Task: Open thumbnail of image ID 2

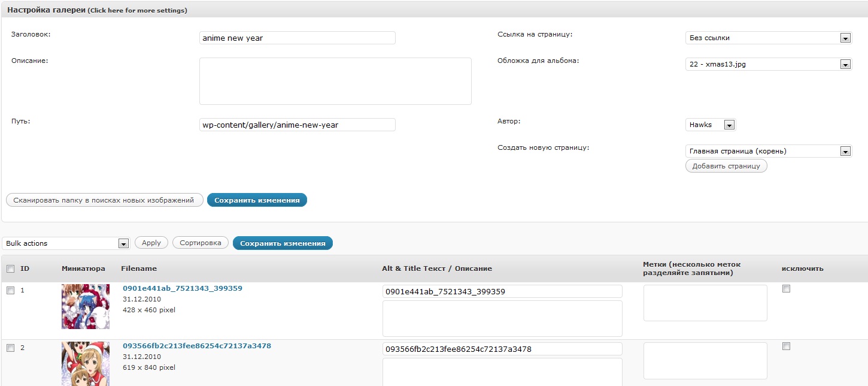Action: pos(86,364)
